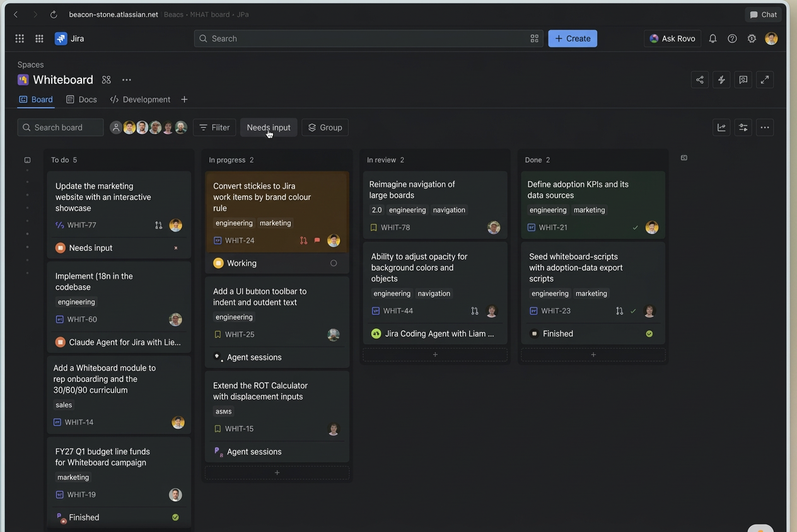
Task: Open the Filter dropdown
Action: 214,127
